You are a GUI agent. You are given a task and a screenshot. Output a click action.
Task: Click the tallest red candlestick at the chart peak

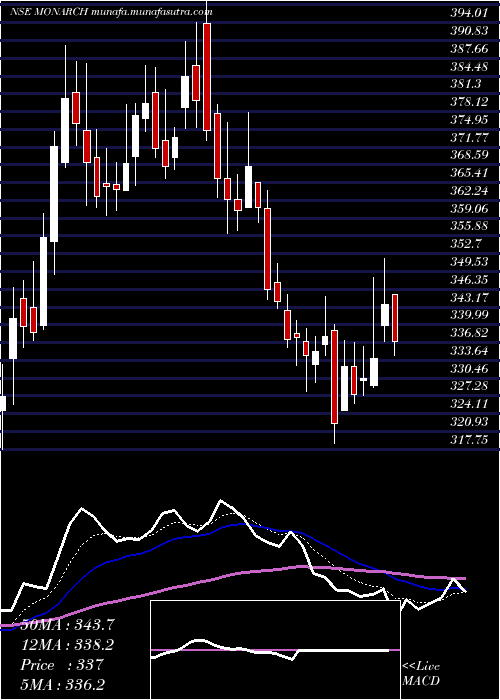tap(207, 77)
